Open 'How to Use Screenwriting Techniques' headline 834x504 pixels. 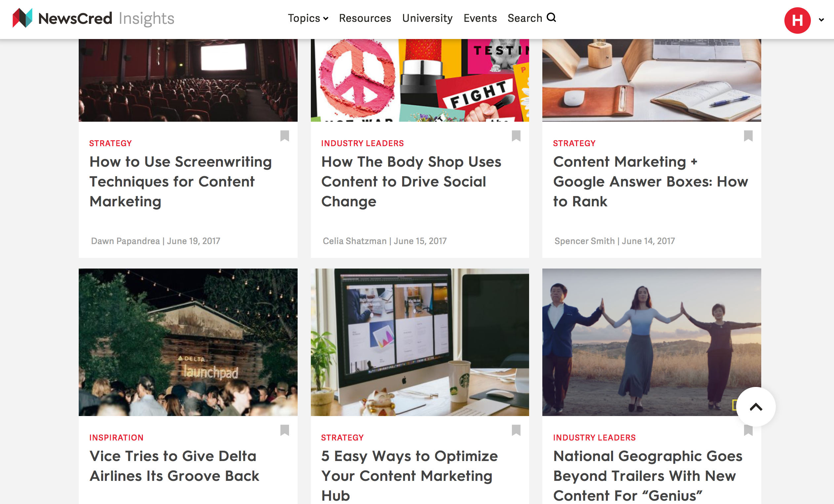point(181,182)
